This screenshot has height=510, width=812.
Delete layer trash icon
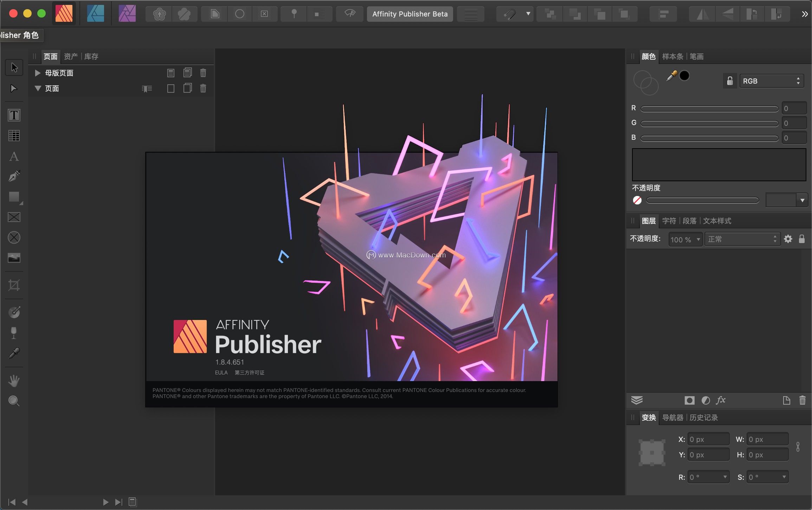pos(803,400)
